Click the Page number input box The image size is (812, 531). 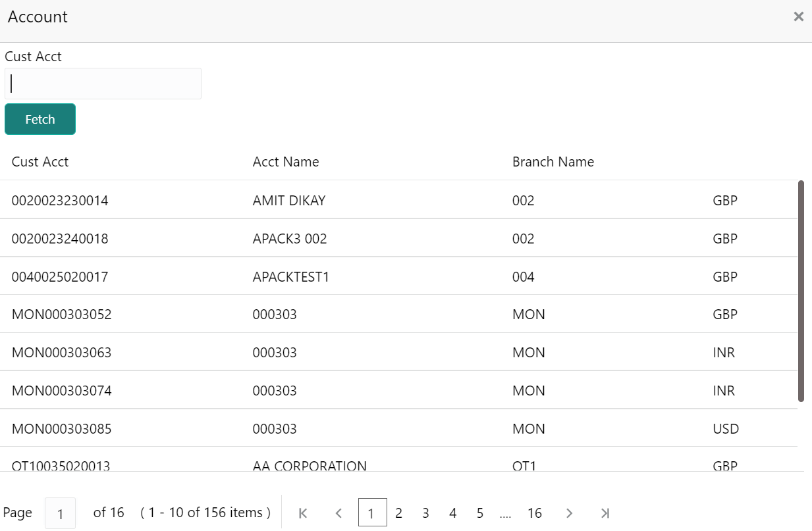tap(60, 513)
